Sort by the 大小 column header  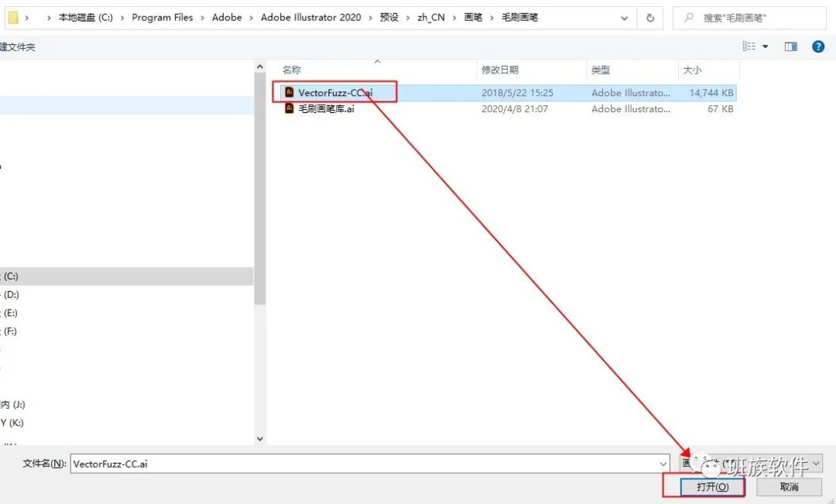coord(692,70)
